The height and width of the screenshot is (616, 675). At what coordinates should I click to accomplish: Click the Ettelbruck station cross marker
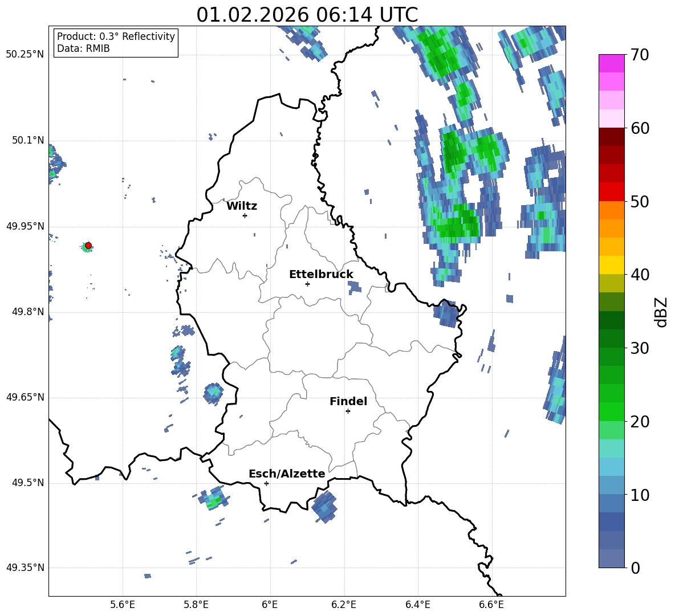(x=307, y=284)
